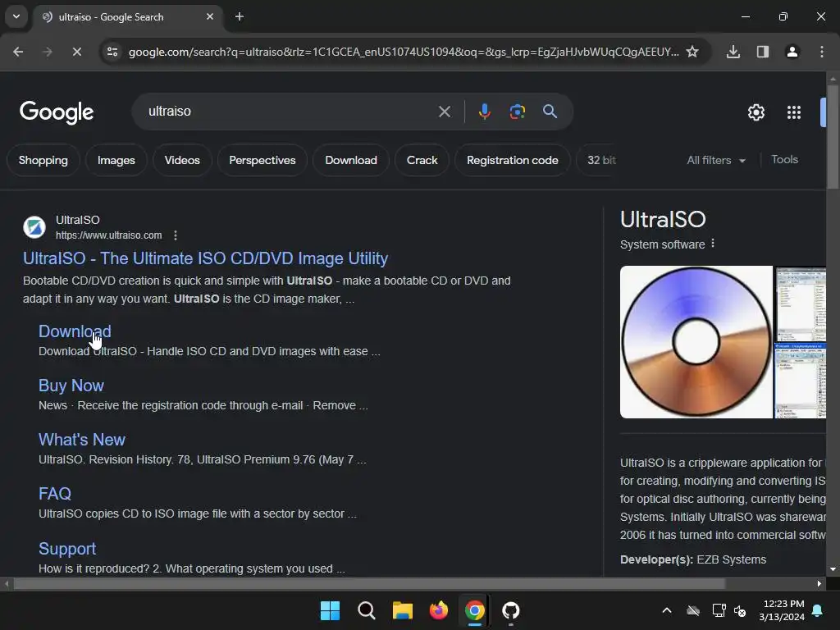Click the muted volume tray icon
This screenshot has width=840, height=630.
(740, 610)
